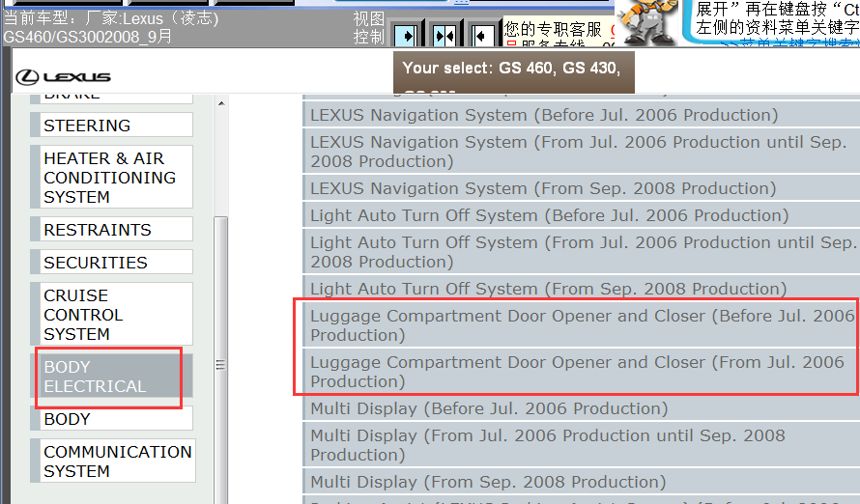Open the COMMUNICATION SYSTEM section

point(113,461)
